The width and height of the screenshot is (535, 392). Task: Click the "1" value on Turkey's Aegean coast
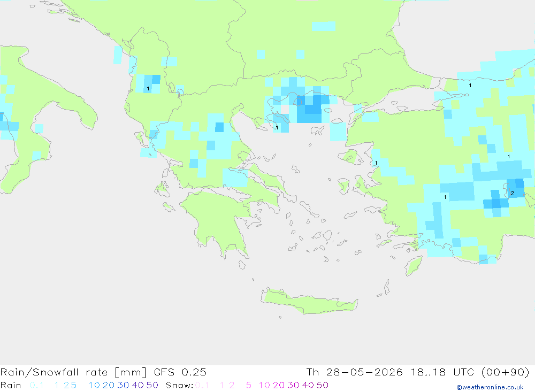tap(376, 163)
